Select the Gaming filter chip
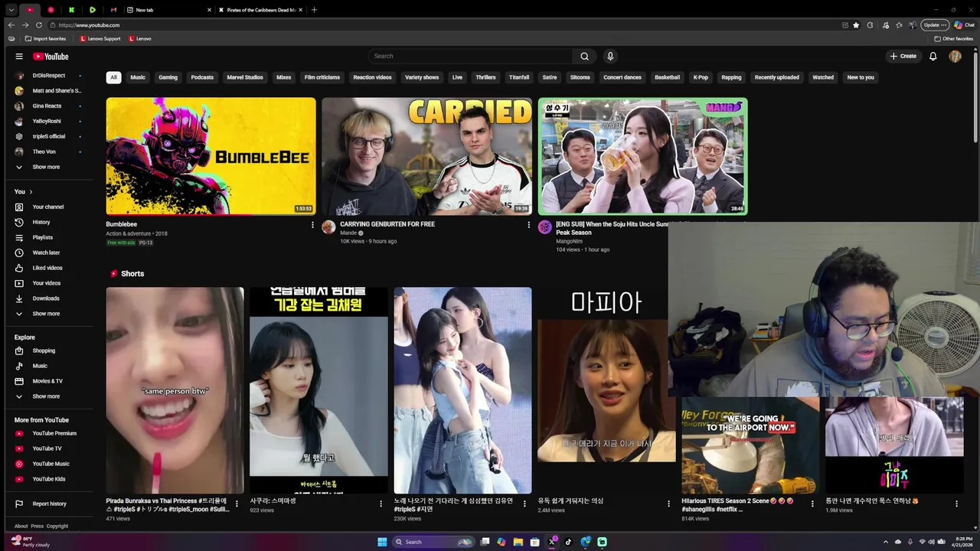Screen dimensions: 980x551 coord(168,77)
